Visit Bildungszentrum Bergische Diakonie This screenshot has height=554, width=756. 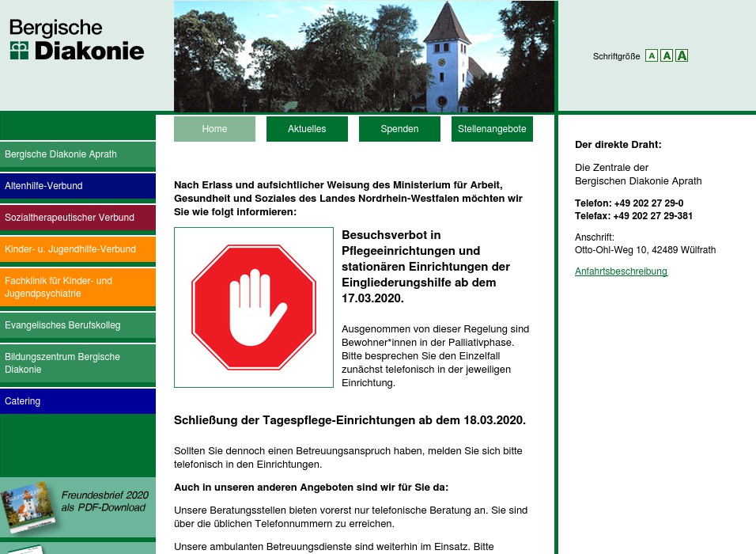point(62,363)
